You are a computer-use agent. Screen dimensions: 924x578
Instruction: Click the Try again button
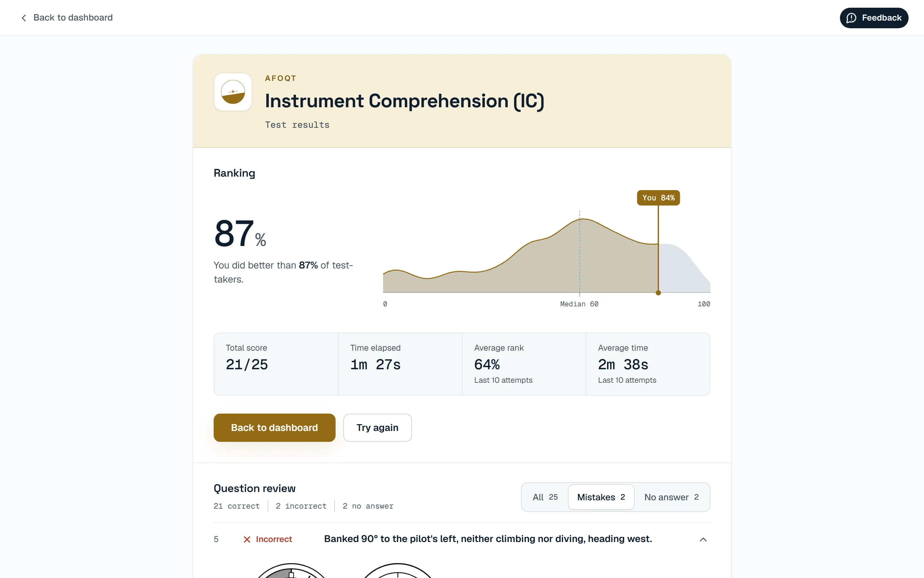pos(377,427)
